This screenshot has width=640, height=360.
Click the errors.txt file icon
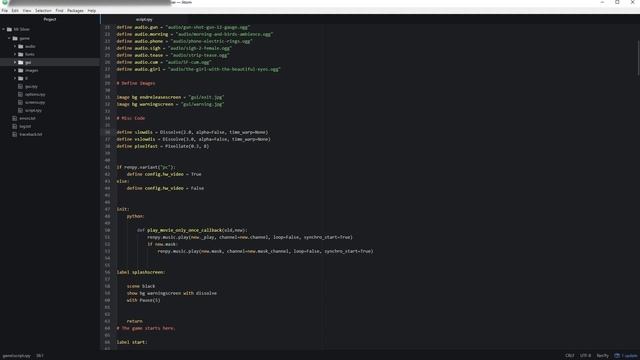pyautogui.click(x=15, y=118)
